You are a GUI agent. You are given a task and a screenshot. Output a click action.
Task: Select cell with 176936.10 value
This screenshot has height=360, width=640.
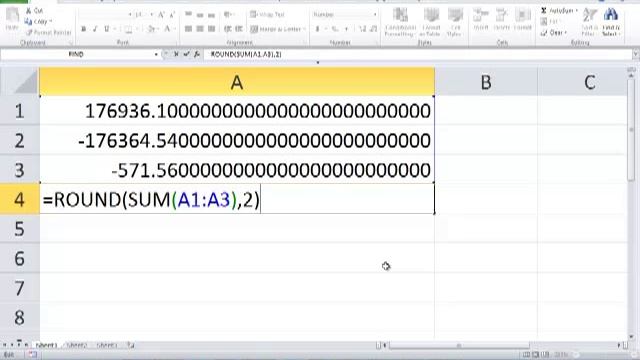tap(237, 111)
